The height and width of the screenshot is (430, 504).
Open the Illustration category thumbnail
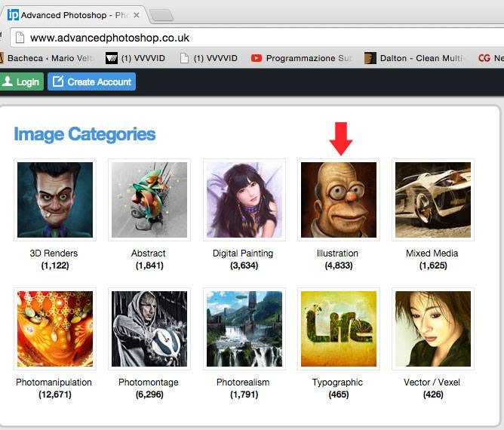(339, 200)
